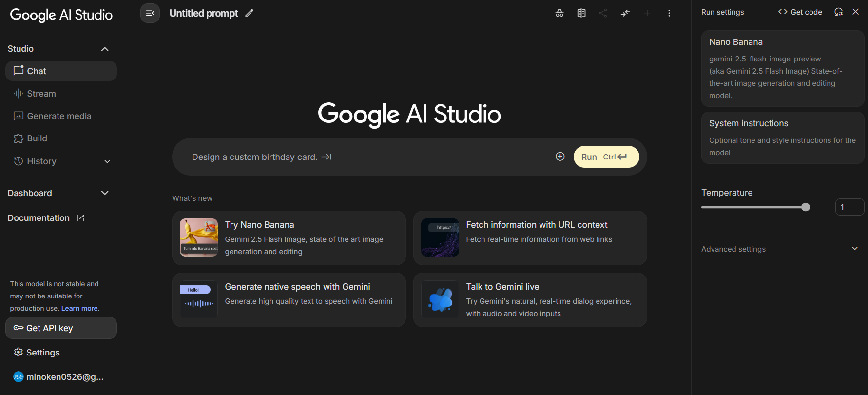
Task: Click the Advanced settings label text
Action: coord(733,249)
